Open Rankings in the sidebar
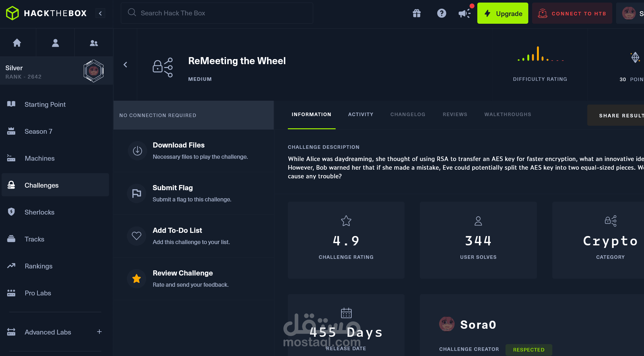The height and width of the screenshot is (356, 644). click(55, 266)
